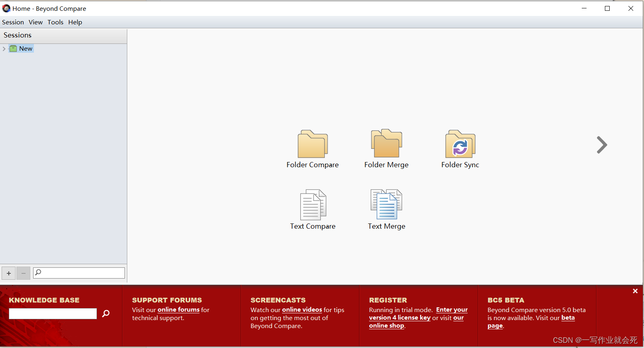Screen dimensions: 644x348
Task: Open the Help menu
Action: click(x=75, y=22)
